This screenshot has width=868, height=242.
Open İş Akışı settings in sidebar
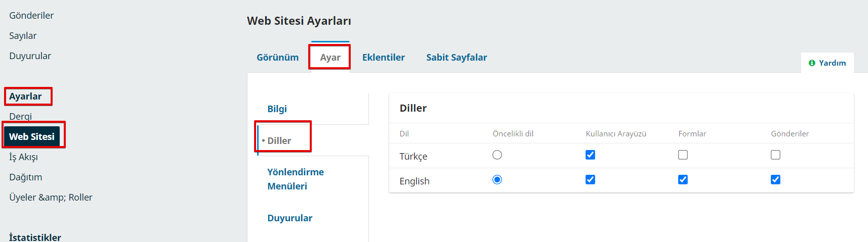point(23,157)
